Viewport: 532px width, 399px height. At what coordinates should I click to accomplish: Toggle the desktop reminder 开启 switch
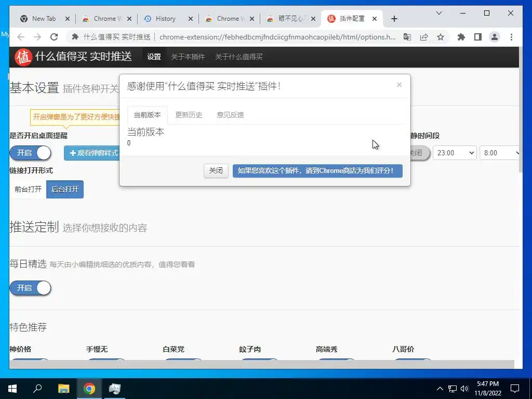(x=31, y=153)
